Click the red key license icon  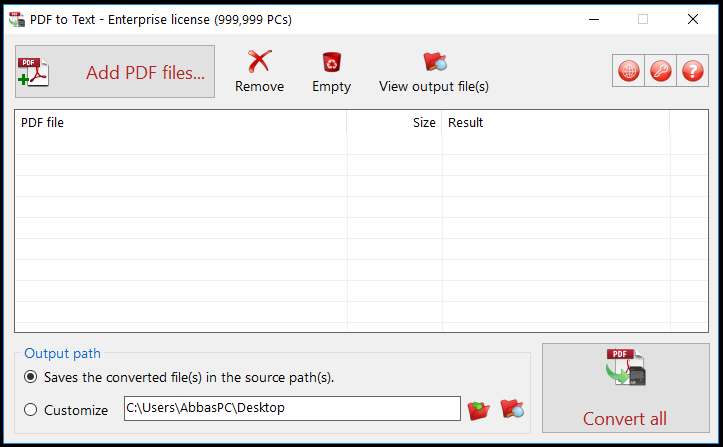point(661,71)
